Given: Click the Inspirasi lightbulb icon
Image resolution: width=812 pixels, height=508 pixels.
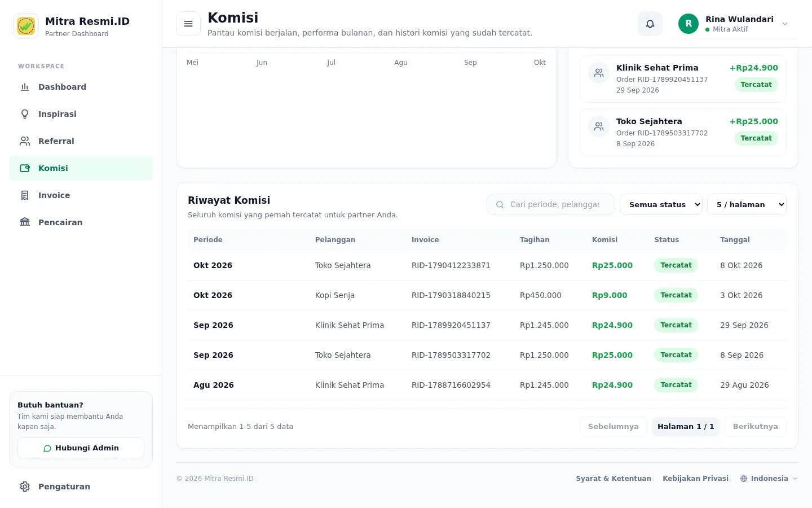Looking at the screenshot, I should pos(25,114).
